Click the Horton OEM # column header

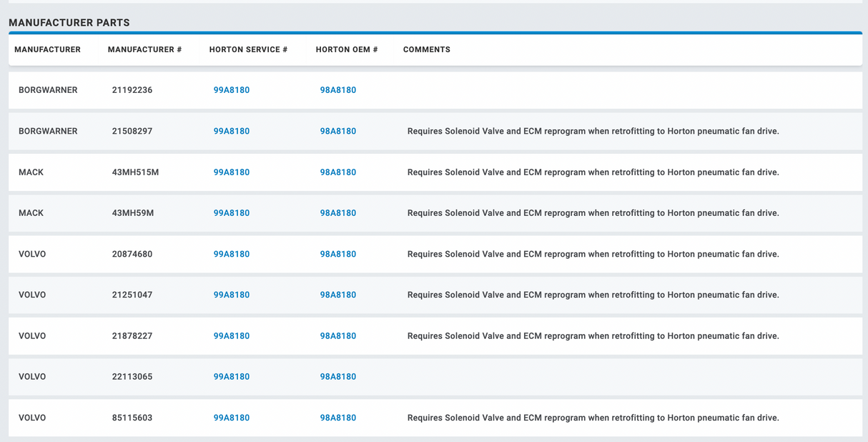(347, 50)
